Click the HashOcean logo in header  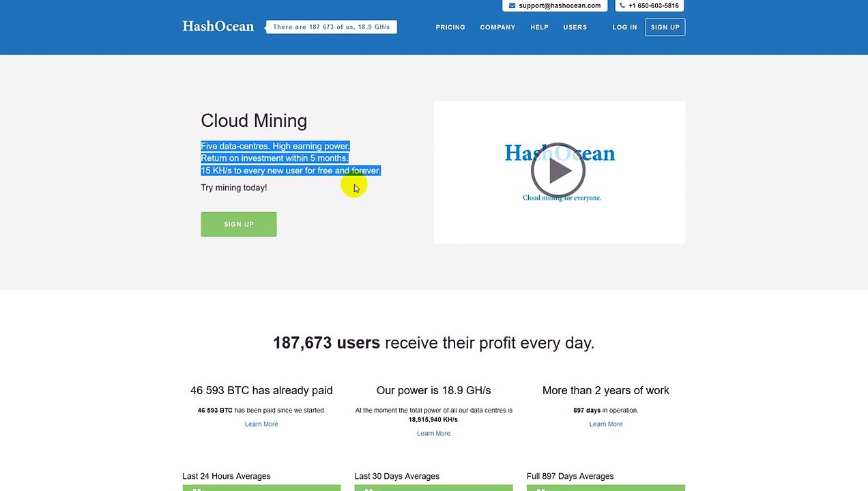point(218,27)
